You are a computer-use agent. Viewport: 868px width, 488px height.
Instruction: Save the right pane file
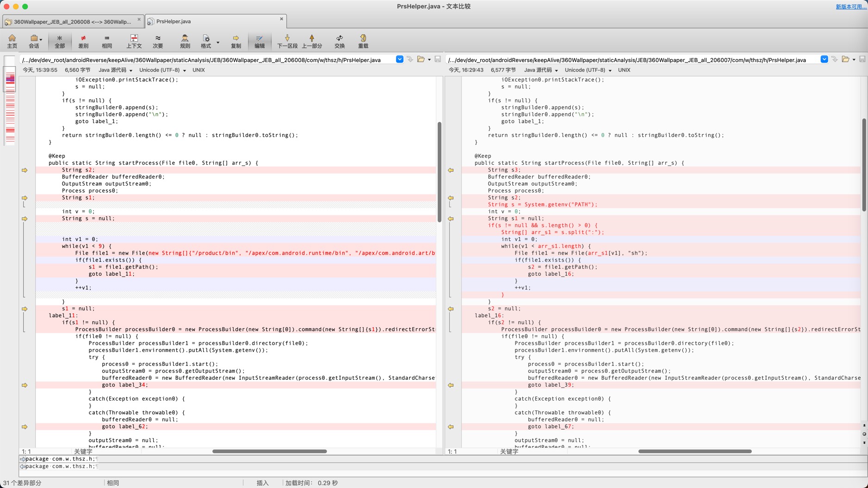coord(862,59)
